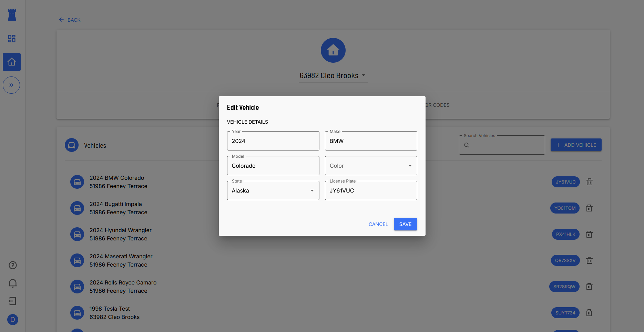This screenshot has width=644, height=332.
Task: Open user avatar D in sidebar
Action: point(12,320)
